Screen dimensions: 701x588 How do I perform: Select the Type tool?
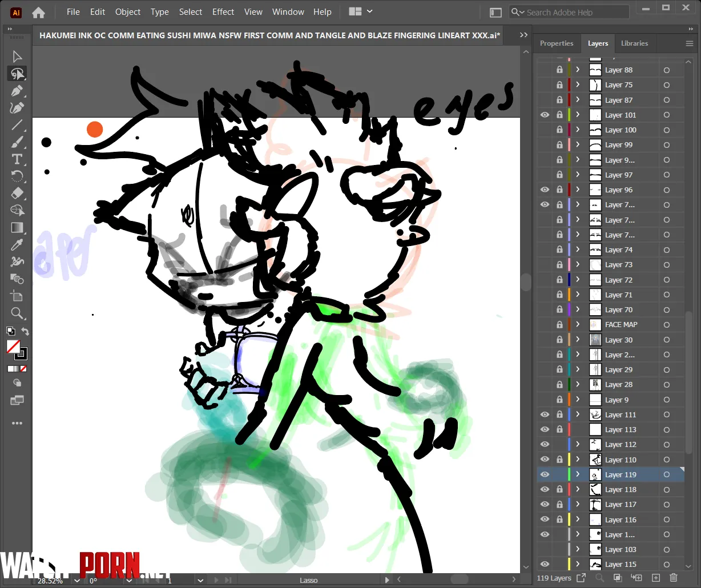[x=17, y=159]
